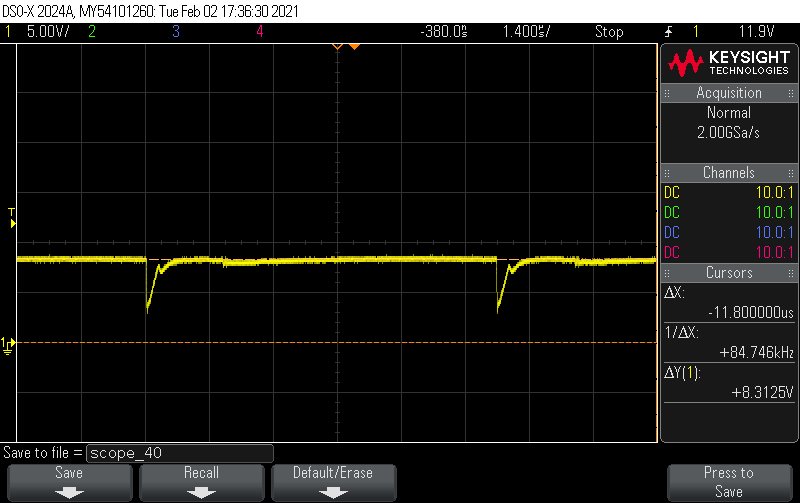Click the red channel 4 DC coupling row
Viewport: 800px width, 503px height.
(729, 253)
